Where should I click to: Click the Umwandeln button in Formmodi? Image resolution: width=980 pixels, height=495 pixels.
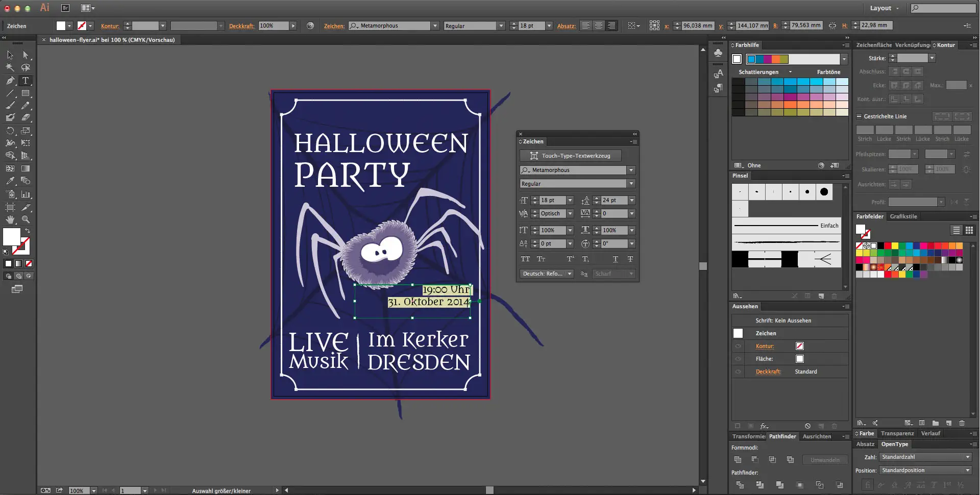tap(825, 459)
